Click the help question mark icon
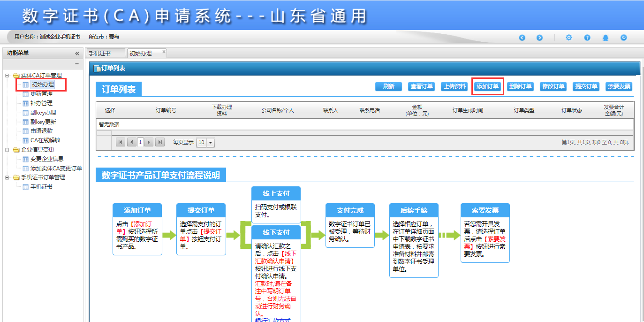Image resolution: width=644 pixels, height=322 pixels. (x=587, y=38)
